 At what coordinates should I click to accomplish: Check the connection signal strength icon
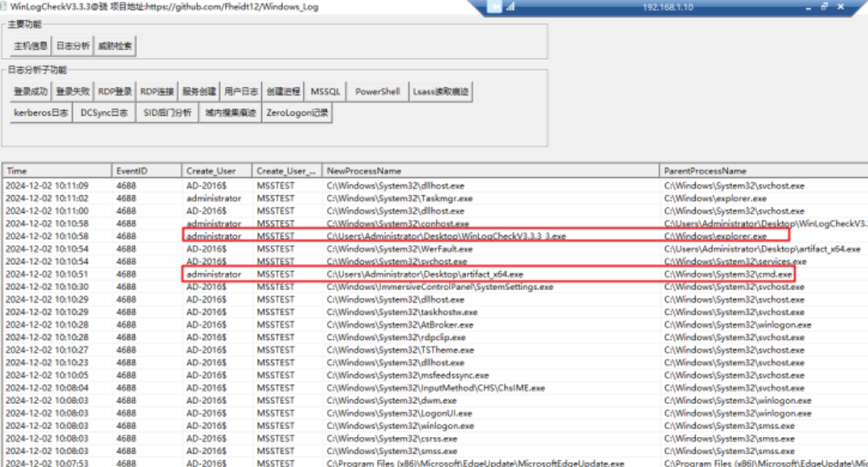(x=510, y=6)
